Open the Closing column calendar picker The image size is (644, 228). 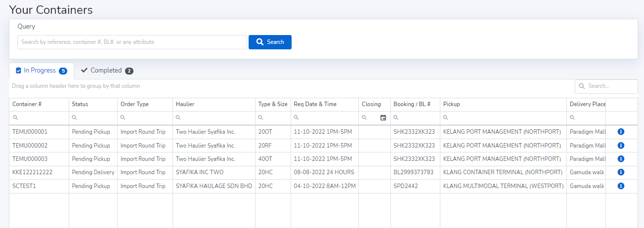pyautogui.click(x=383, y=118)
